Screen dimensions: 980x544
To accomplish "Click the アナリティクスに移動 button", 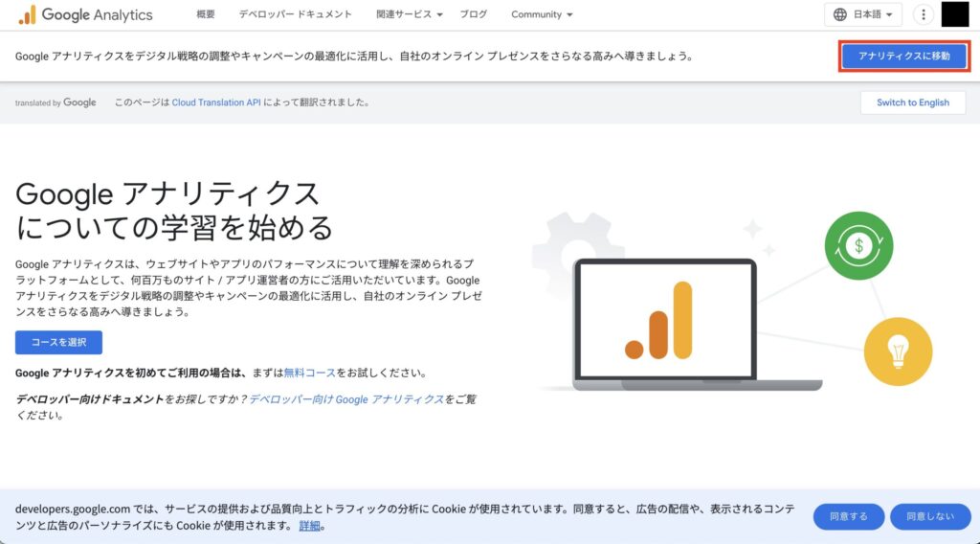I will [903, 57].
